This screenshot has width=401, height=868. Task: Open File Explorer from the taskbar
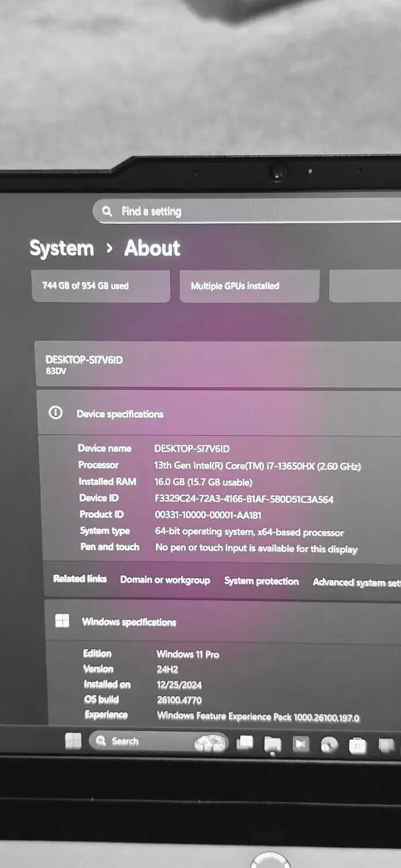click(273, 744)
